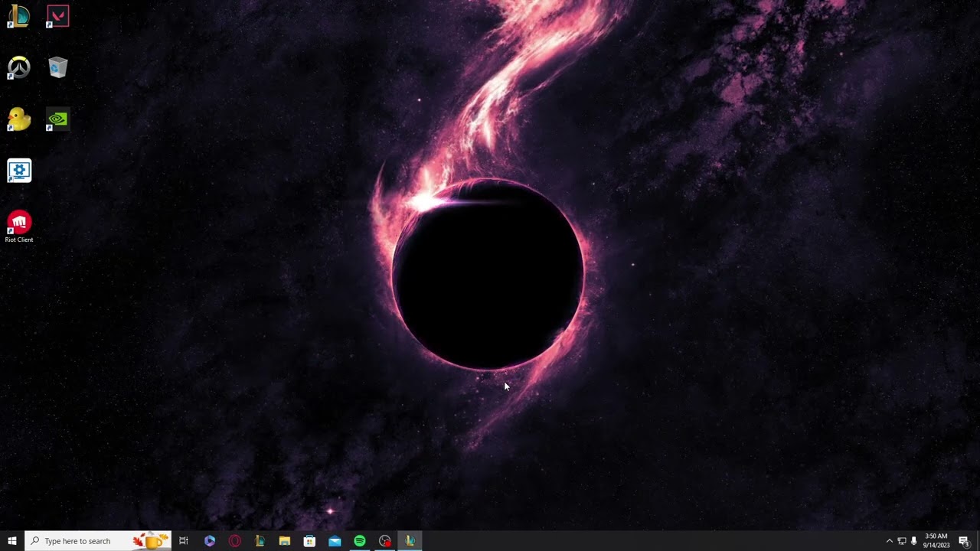
Task: Select the yellow rubber duck desktop shortcut
Action: [x=19, y=119]
